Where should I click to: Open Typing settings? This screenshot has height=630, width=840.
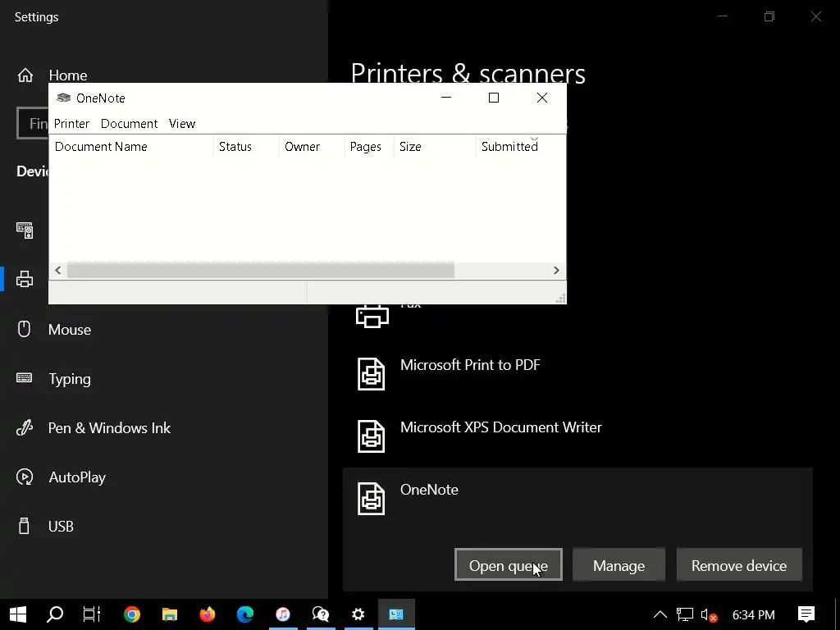70,379
